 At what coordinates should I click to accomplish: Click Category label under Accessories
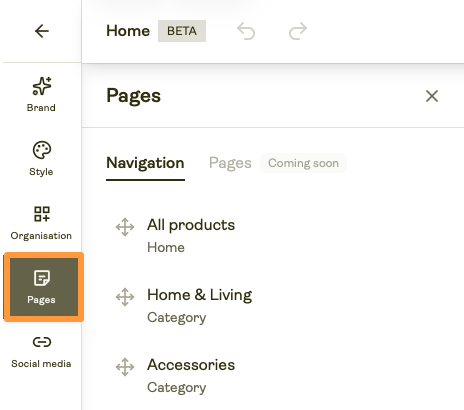177,388
